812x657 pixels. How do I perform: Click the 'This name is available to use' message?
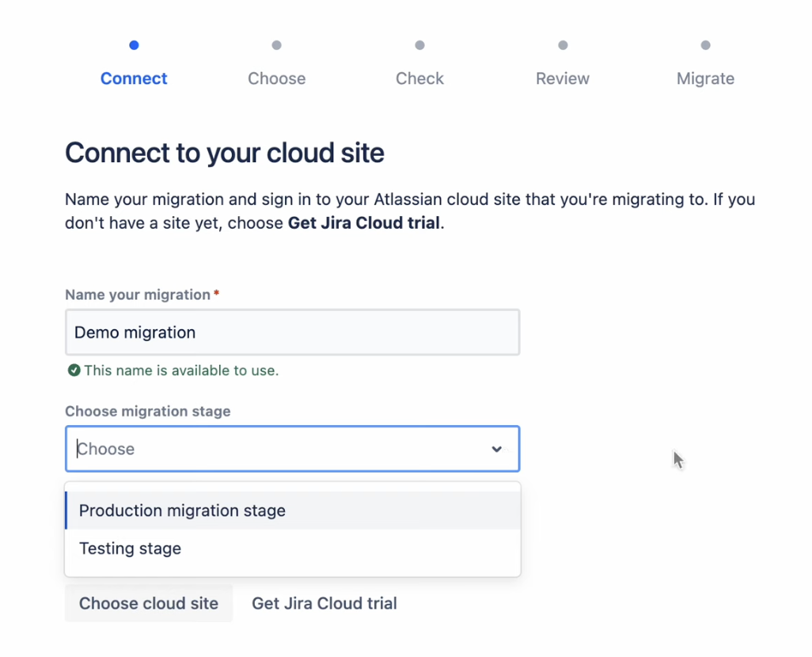[181, 370]
